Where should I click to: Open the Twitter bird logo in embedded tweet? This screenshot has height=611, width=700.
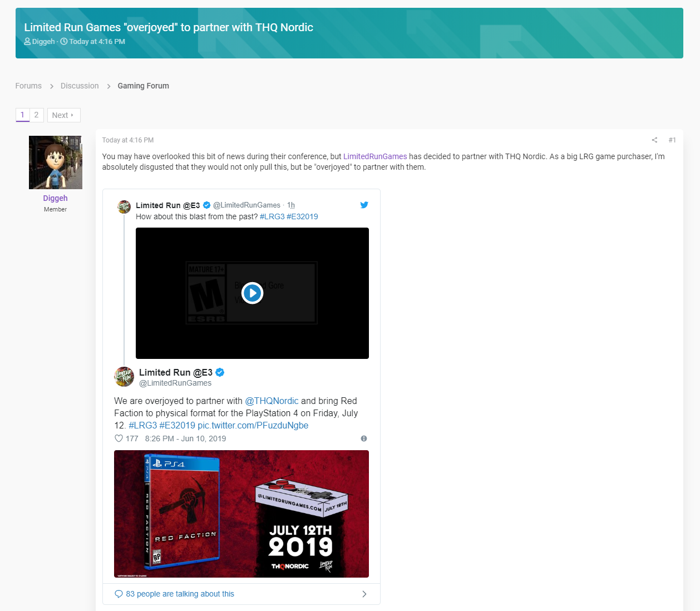[x=364, y=205]
